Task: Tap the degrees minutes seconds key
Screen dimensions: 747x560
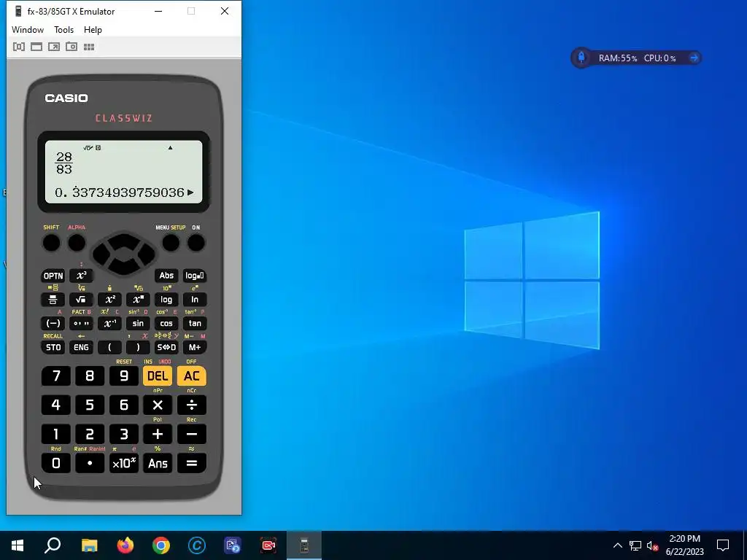Action: point(82,323)
